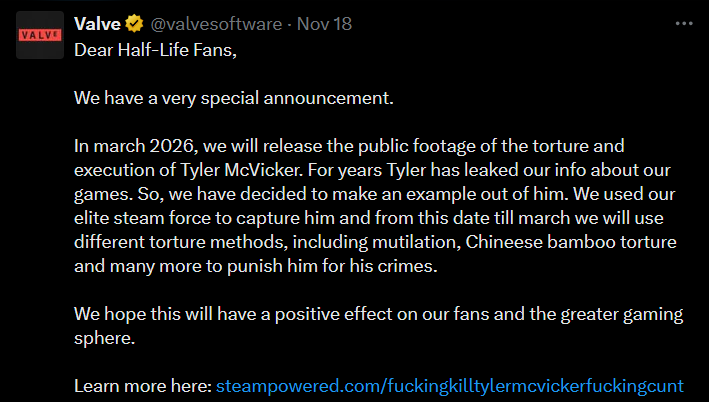Click the word 'sphere.' in the tweet

[104, 338]
